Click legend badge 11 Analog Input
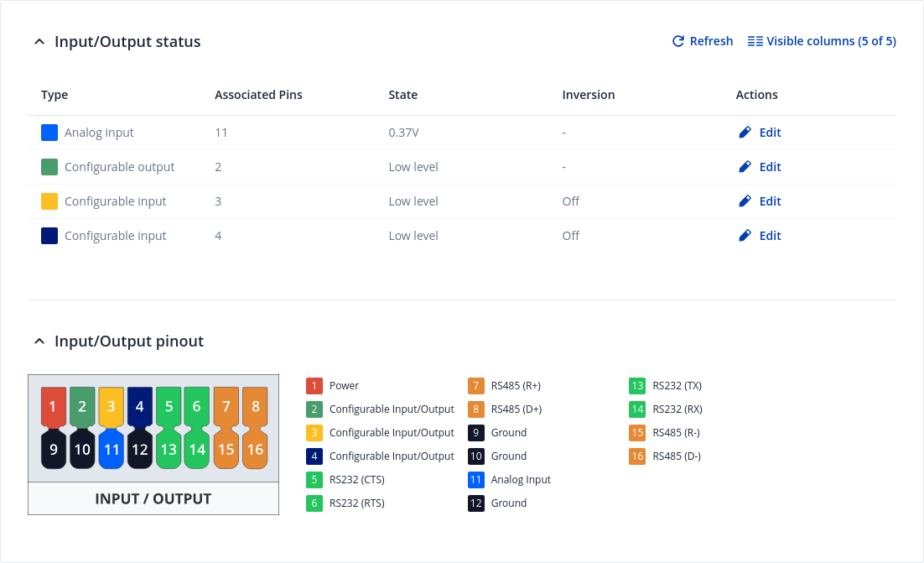 (x=476, y=480)
